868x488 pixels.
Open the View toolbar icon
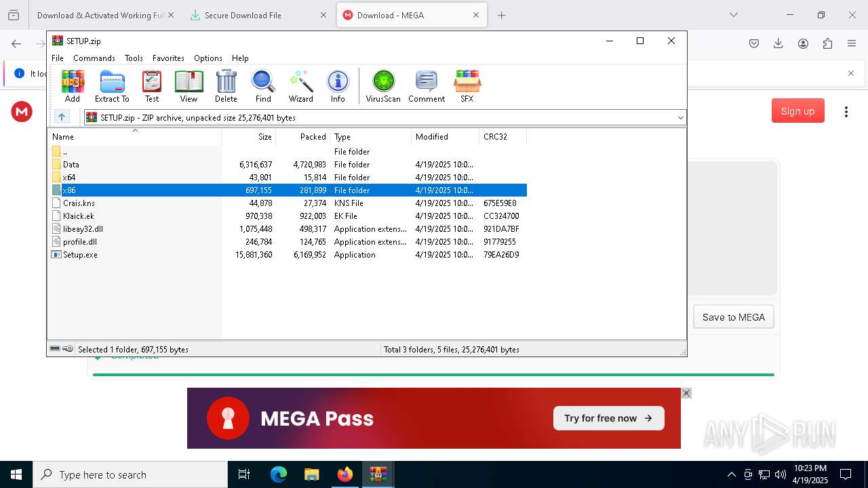[189, 86]
